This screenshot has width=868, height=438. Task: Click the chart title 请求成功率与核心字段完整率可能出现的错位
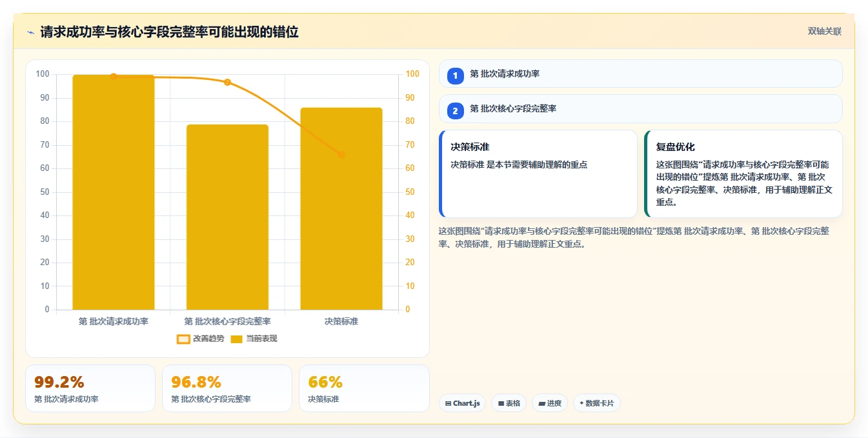169,32
